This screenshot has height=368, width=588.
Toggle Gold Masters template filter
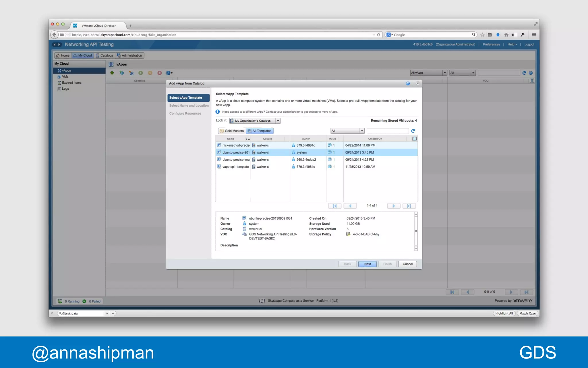click(x=232, y=131)
